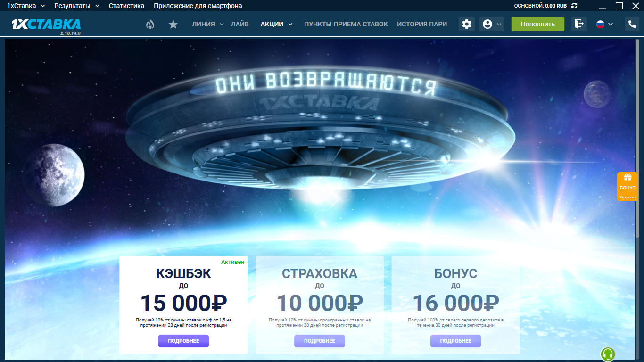Image resolution: width=644 pixels, height=362 pixels.
Task: Click the БОНУС card heading
Action: (x=456, y=273)
